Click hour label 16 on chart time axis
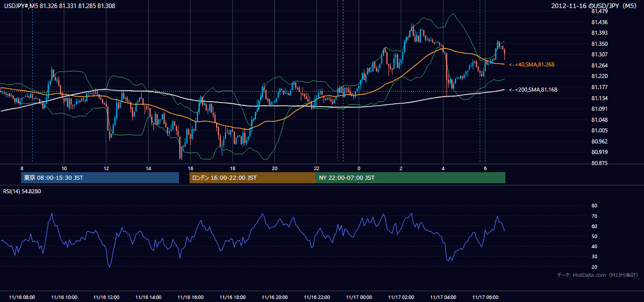The height and width of the screenshot is (302, 644). pos(190,168)
